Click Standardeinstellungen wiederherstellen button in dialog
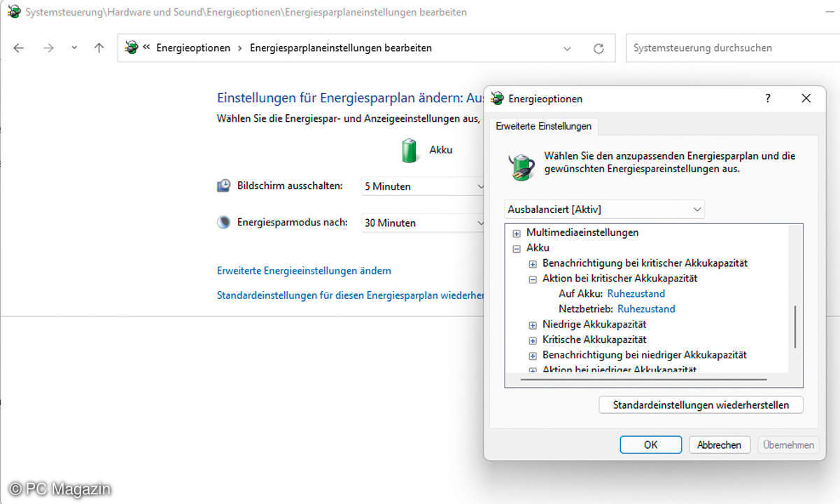Viewport: 840px width, 504px height. [701, 405]
